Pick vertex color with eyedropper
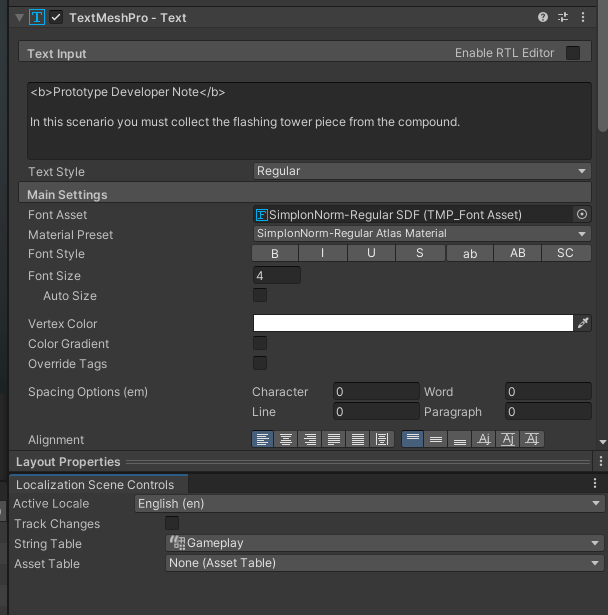608x615 pixels. point(584,323)
